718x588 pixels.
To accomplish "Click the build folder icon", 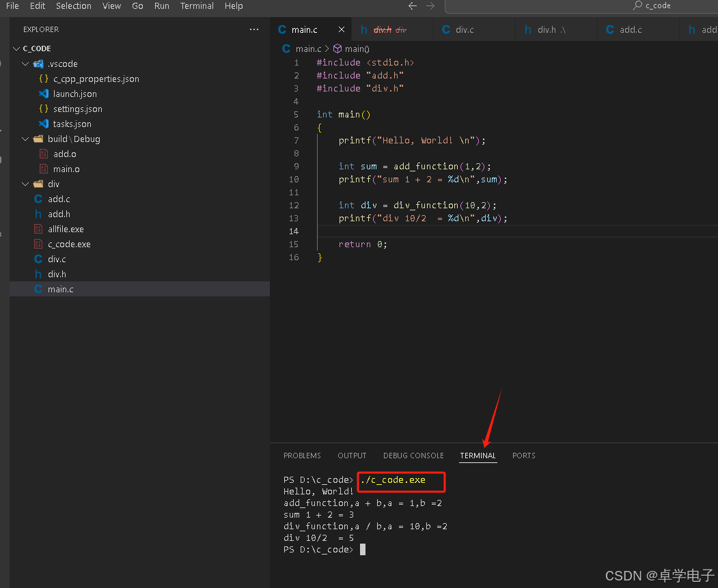I will click(38, 139).
